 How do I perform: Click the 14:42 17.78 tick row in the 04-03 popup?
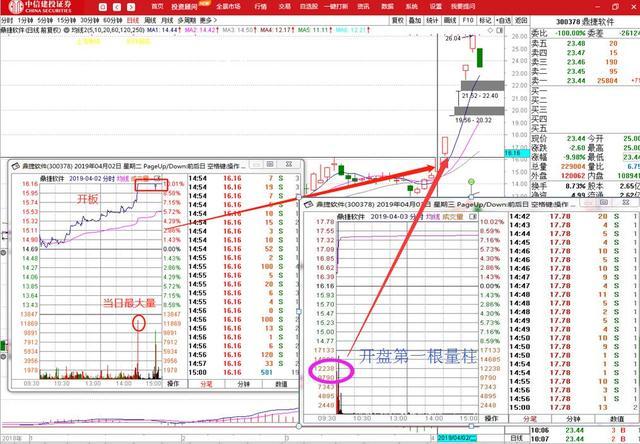click(x=573, y=216)
